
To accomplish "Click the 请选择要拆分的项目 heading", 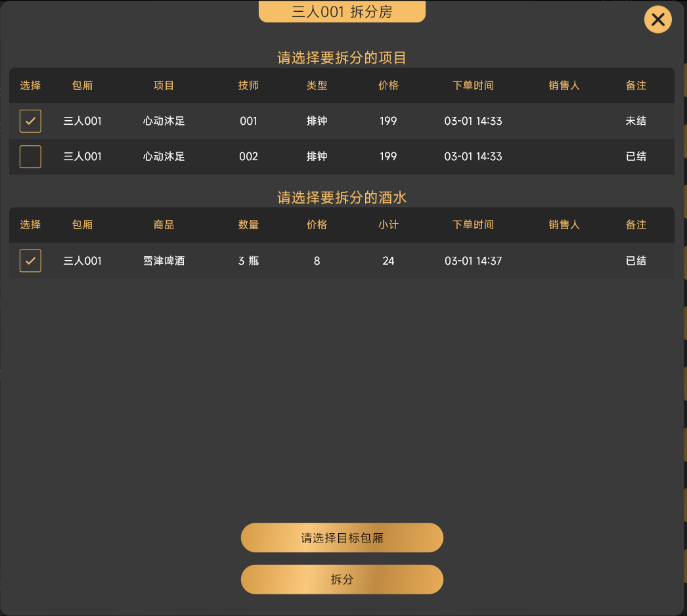I will [x=342, y=58].
